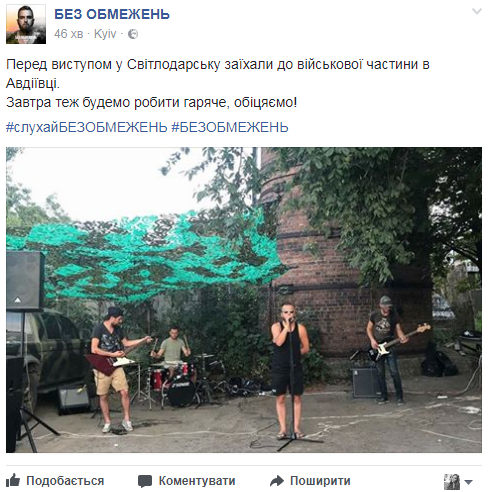Open the post options chevron menu
The height and width of the screenshot is (492, 491).
(477, 12)
